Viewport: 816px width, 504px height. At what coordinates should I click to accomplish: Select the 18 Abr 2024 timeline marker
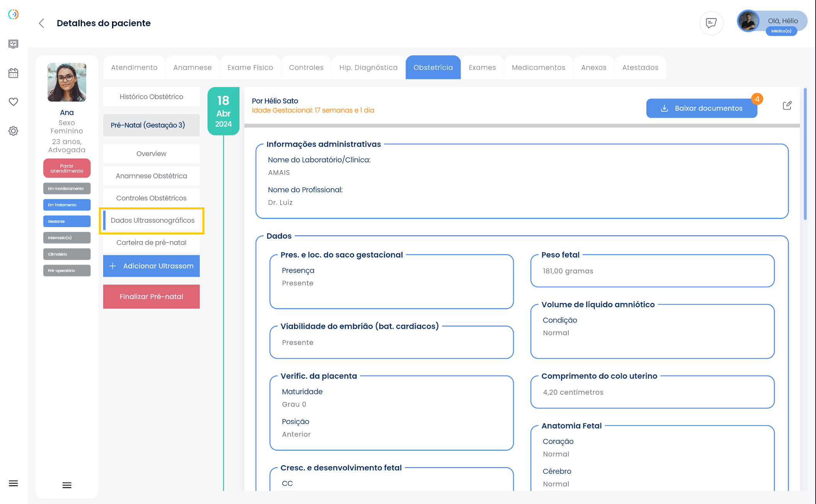click(x=223, y=111)
